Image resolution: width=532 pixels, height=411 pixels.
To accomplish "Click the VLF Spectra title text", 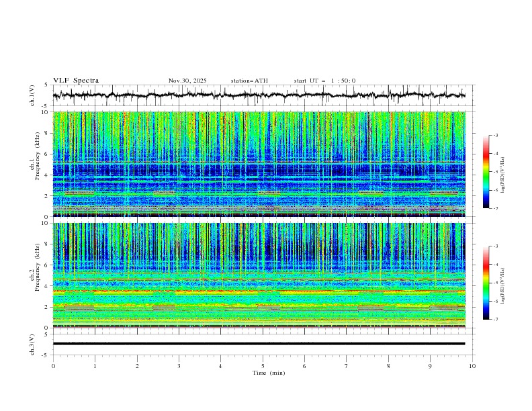I will click(76, 81).
